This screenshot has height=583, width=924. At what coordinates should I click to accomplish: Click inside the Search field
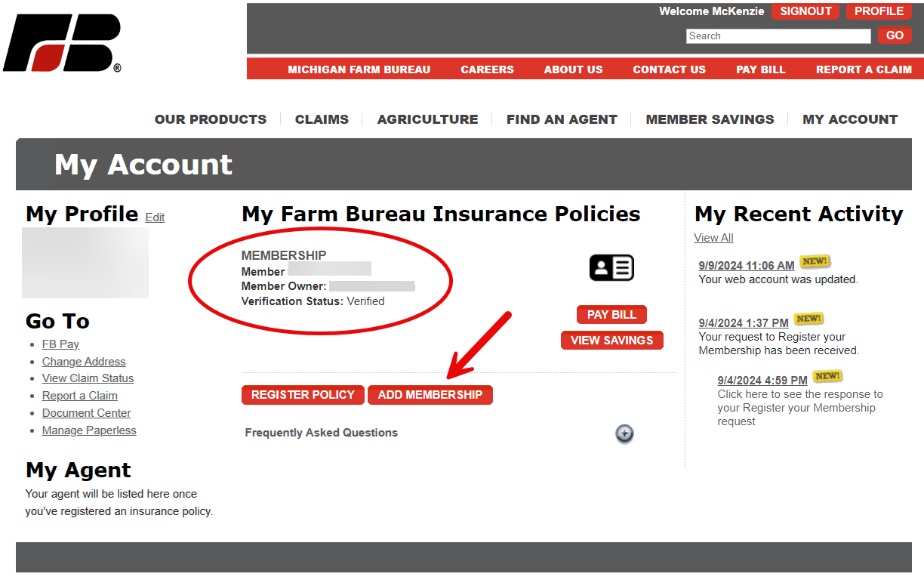pos(778,36)
